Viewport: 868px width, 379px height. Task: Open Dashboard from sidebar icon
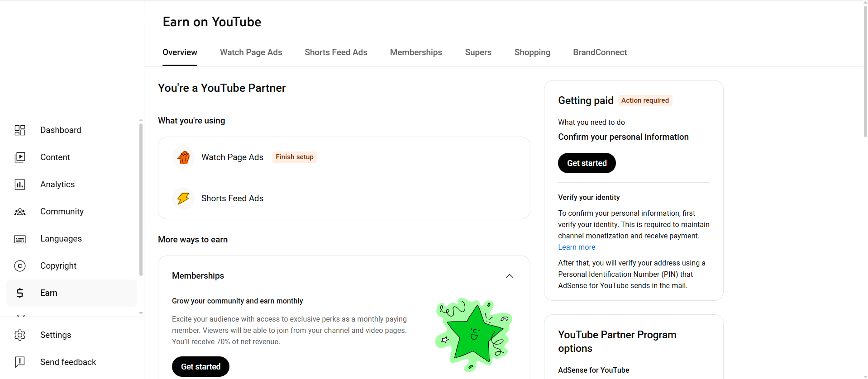tap(20, 130)
